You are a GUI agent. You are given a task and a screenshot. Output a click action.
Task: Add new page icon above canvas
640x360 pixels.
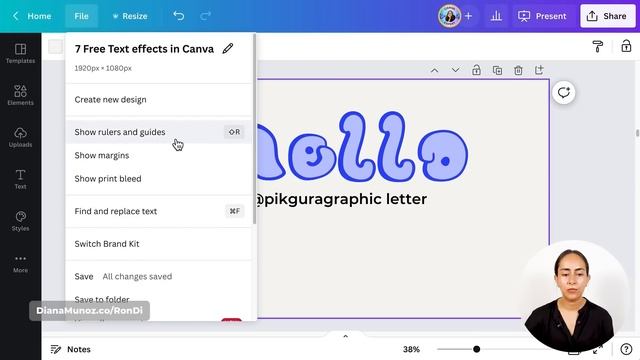coord(539,70)
